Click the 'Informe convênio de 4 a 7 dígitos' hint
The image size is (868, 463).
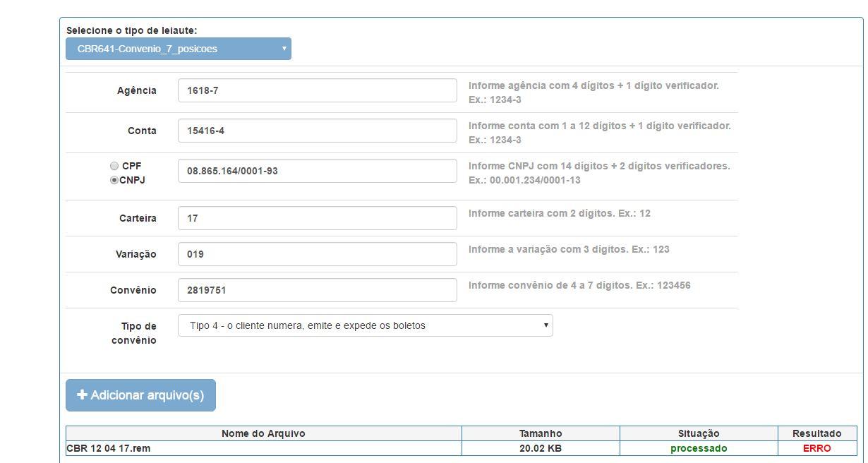(x=579, y=285)
